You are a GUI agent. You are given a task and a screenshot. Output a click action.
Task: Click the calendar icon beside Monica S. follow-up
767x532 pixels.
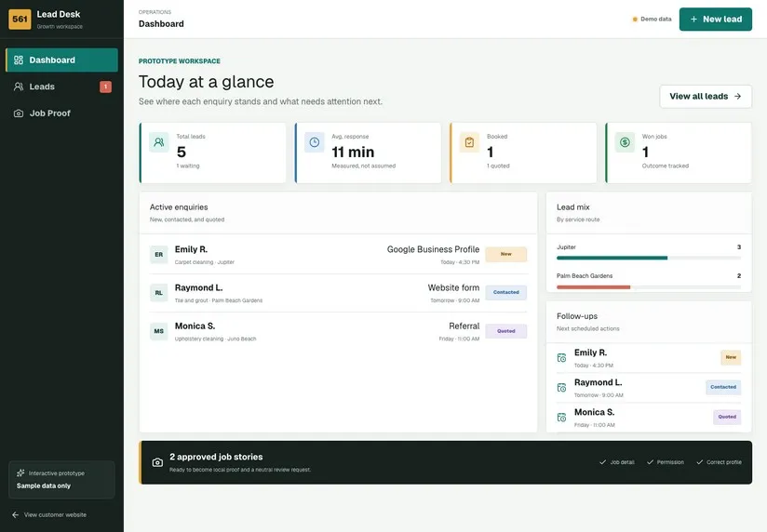click(x=561, y=418)
